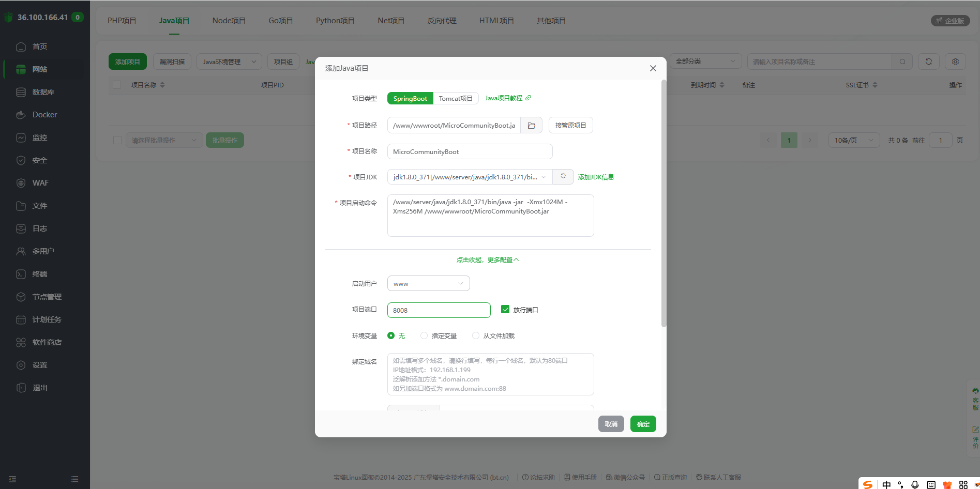This screenshot has height=489, width=980.
Task: Open 监控 (Monitoring) in the sidebar
Action: tap(40, 137)
